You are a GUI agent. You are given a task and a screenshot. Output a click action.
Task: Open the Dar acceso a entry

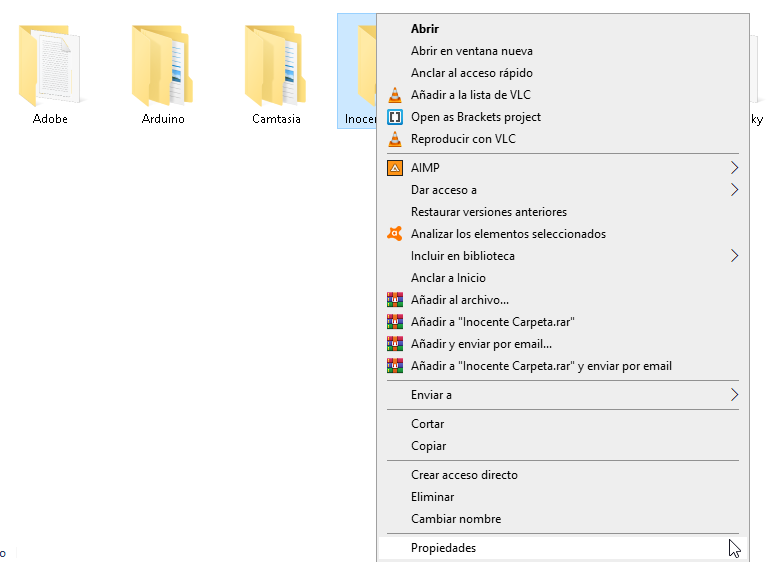pyautogui.click(x=563, y=190)
